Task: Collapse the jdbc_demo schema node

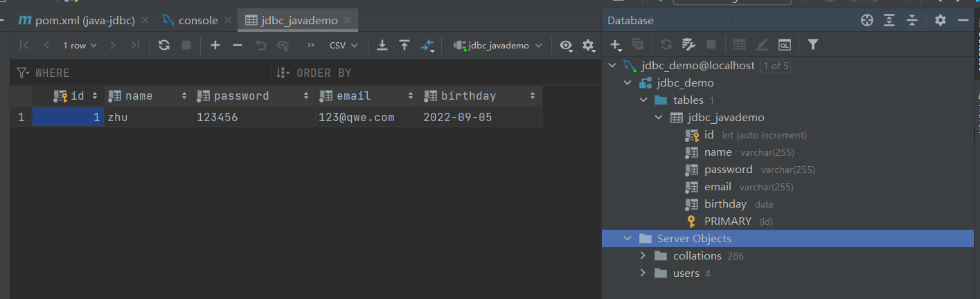Action: point(627,83)
